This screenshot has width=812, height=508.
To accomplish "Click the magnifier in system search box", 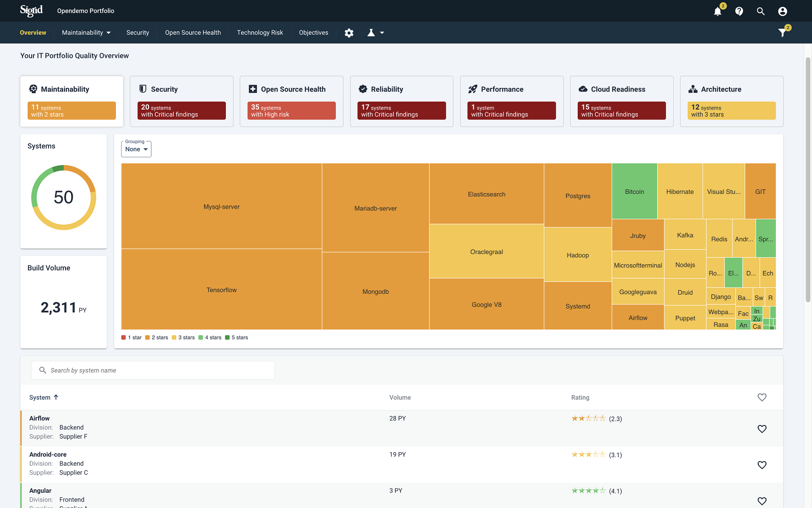I will coord(43,370).
